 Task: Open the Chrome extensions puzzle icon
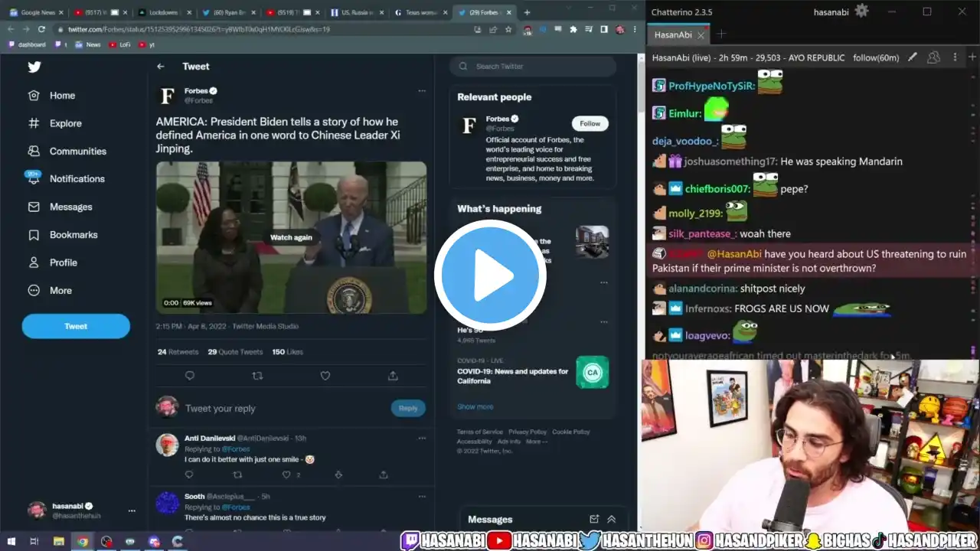click(x=573, y=29)
